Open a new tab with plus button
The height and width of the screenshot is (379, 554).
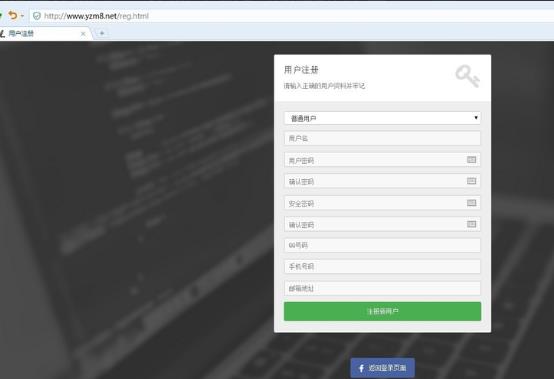pos(102,33)
